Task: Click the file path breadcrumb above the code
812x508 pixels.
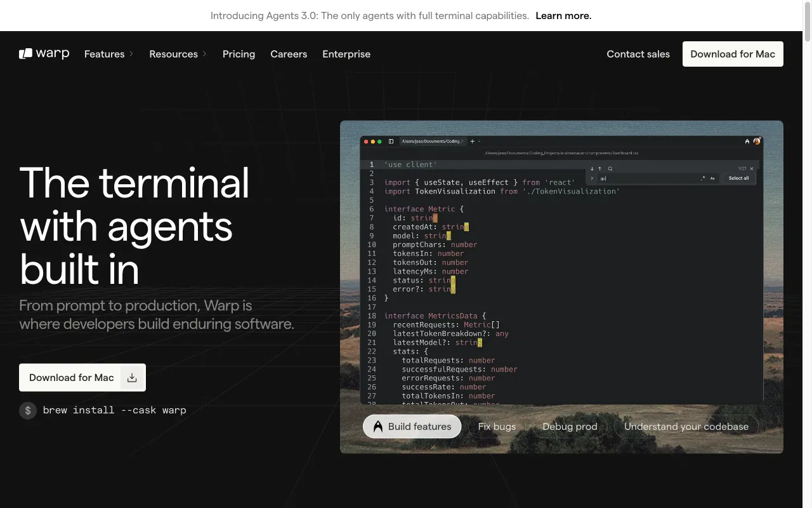Action: (561, 153)
